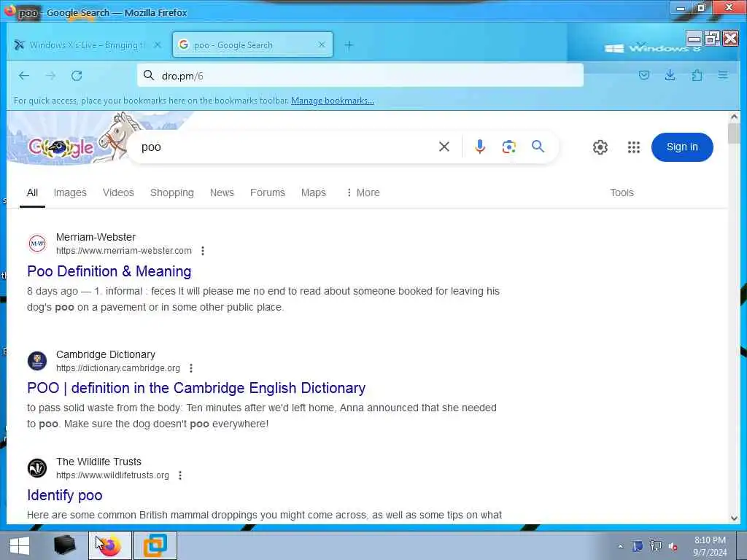Open the Cambridge English Dictionary result

pos(196,388)
